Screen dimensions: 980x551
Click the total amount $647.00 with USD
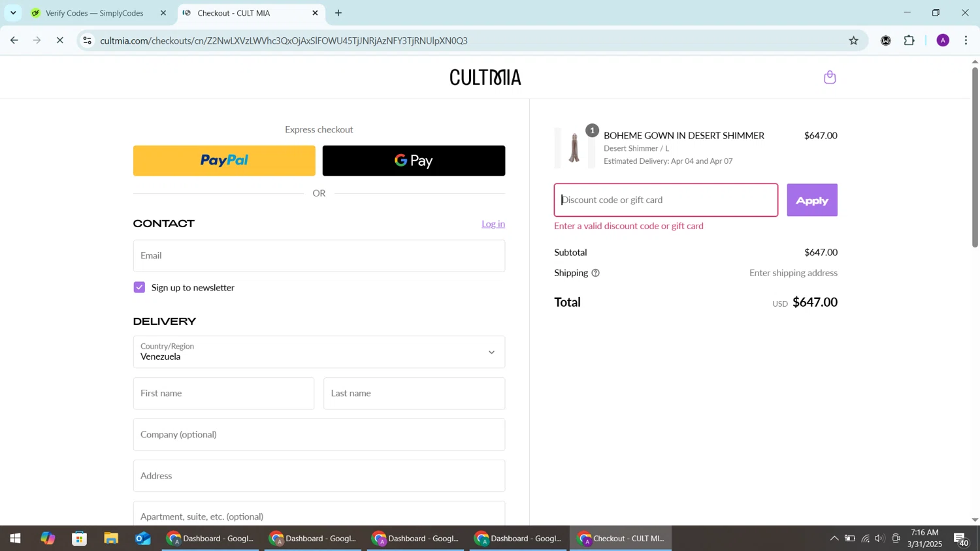(805, 302)
